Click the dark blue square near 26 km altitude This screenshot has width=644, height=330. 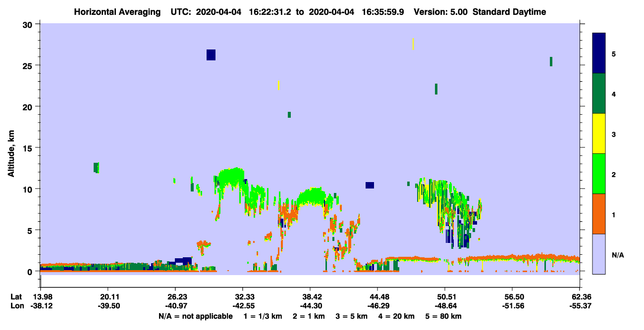(x=211, y=55)
